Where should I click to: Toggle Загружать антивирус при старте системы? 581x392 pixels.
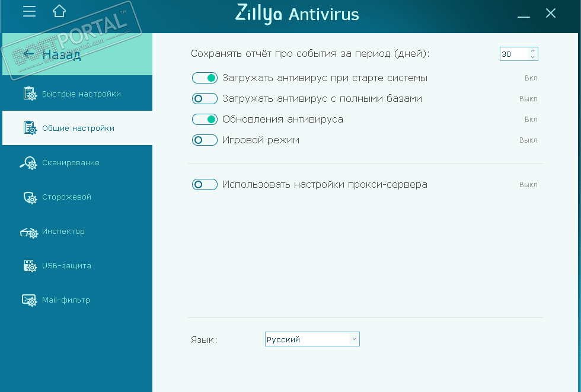pos(205,78)
